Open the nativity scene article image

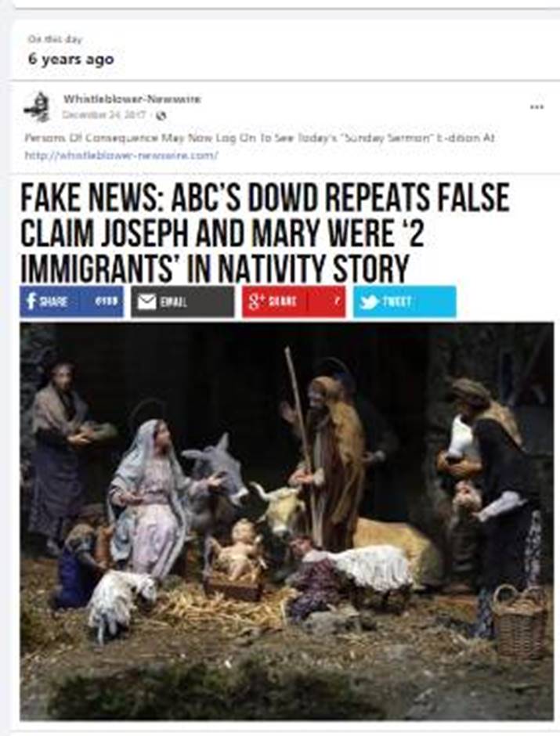287,521
